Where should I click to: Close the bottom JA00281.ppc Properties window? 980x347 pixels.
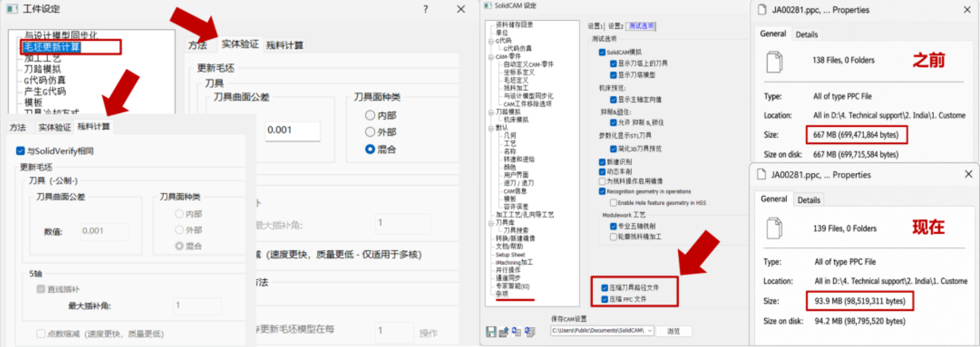(x=969, y=174)
